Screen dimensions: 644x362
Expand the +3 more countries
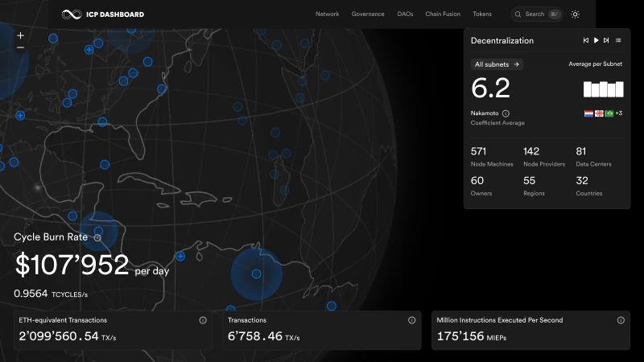(619, 113)
